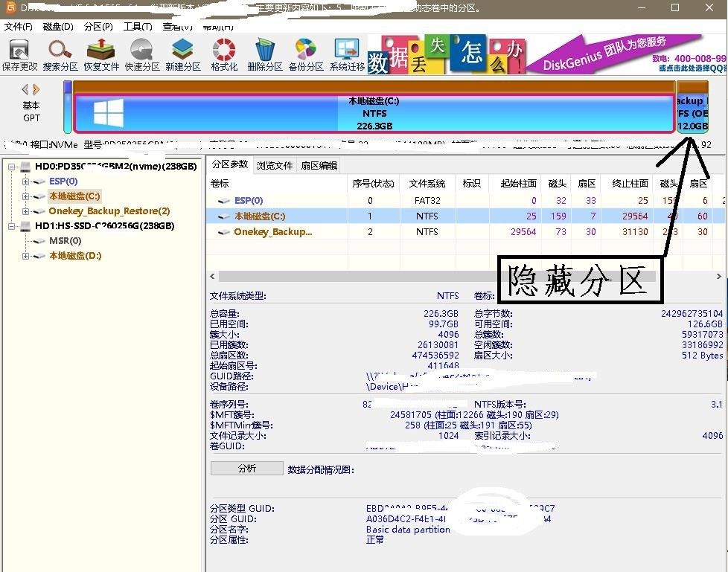Expand 本地磁盘(D:) in the tree

(x=25, y=256)
